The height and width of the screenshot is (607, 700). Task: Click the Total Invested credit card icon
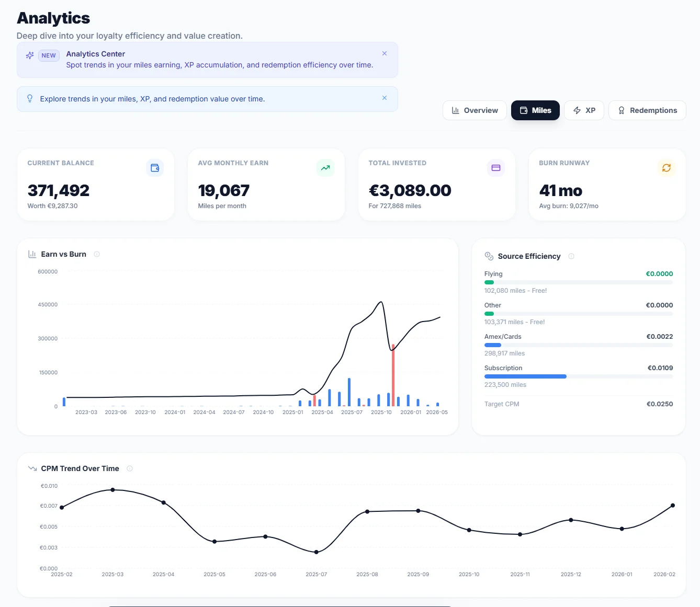tap(496, 168)
